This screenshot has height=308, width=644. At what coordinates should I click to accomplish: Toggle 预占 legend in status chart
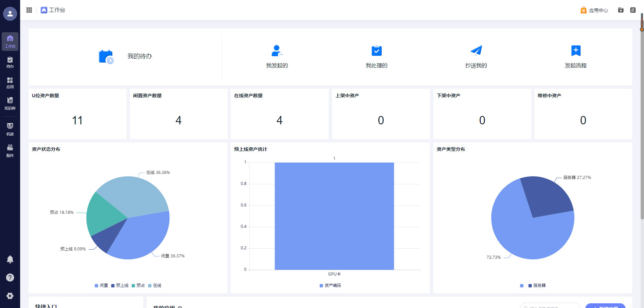(x=138, y=286)
